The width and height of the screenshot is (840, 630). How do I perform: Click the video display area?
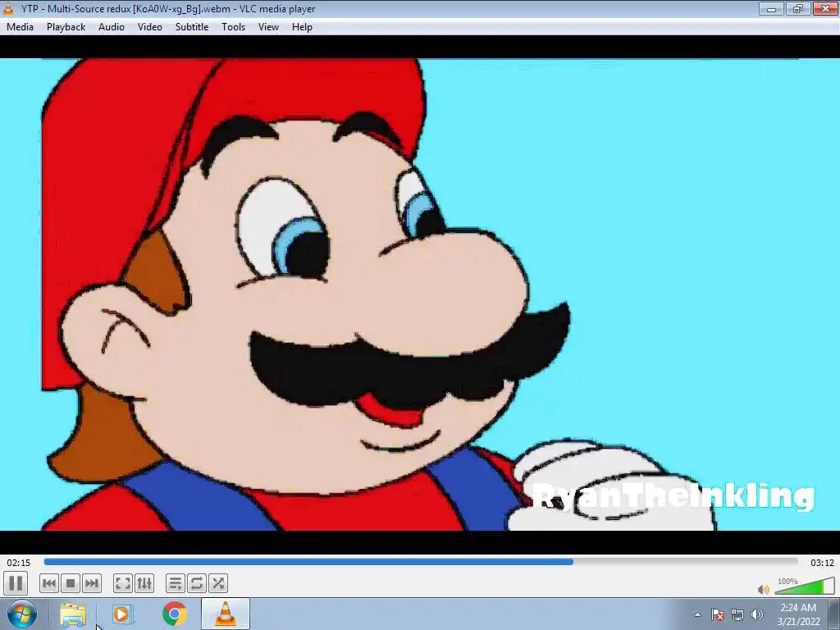pyautogui.click(x=420, y=294)
